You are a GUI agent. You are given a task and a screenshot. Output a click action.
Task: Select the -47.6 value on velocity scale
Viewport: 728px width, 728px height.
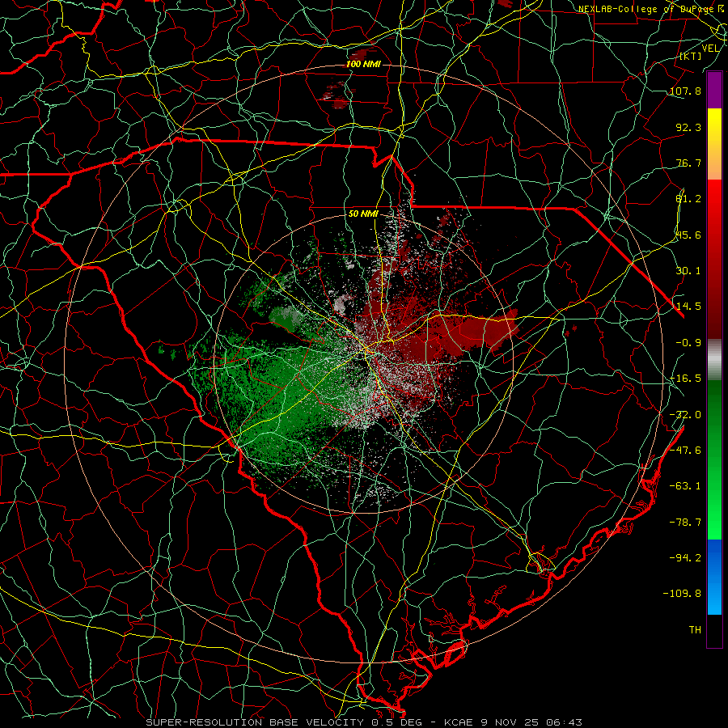[x=685, y=451]
